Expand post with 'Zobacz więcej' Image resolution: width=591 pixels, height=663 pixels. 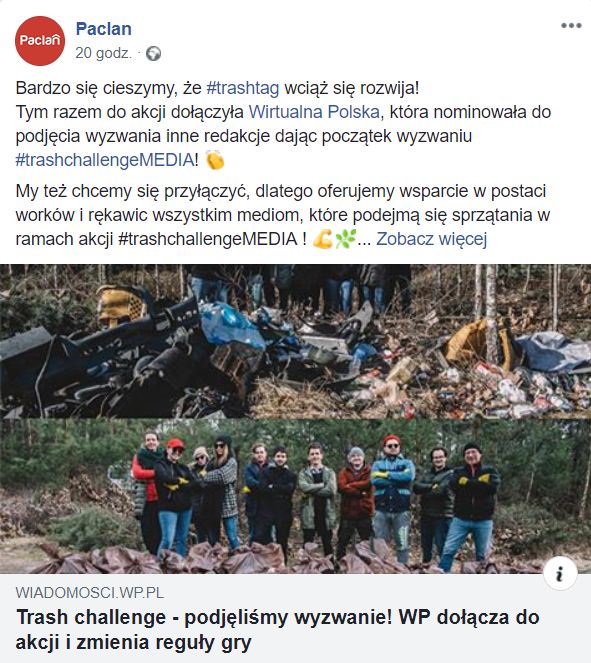click(x=432, y=239)
